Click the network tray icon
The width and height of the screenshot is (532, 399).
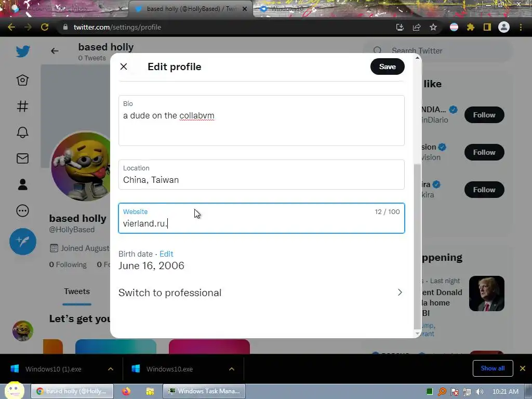(x=467, y=392)
